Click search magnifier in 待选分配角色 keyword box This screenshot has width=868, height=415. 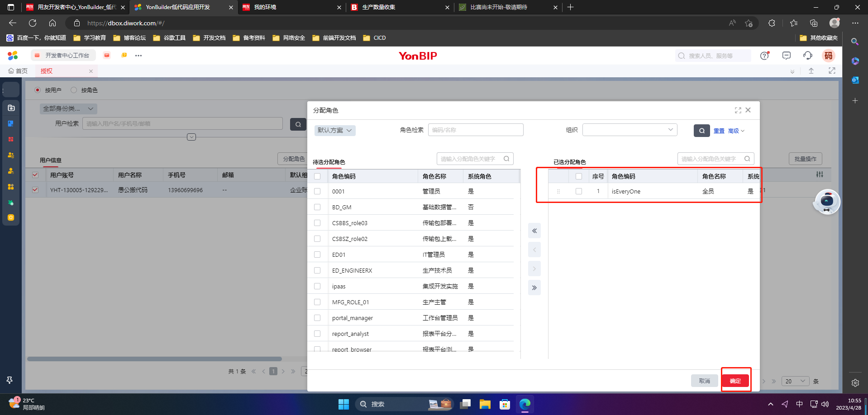(x=506, y=159)
